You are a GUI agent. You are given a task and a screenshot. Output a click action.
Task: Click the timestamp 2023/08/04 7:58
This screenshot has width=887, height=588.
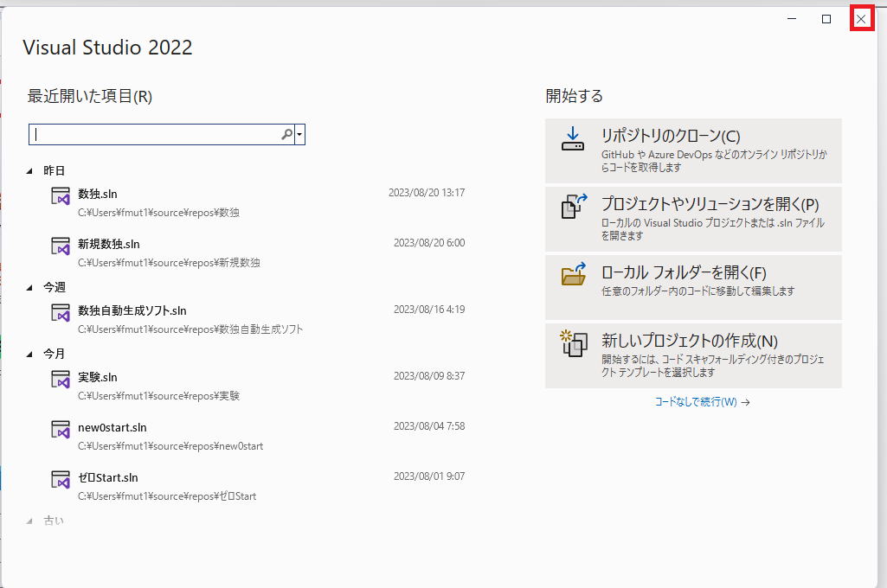[429, 426]
